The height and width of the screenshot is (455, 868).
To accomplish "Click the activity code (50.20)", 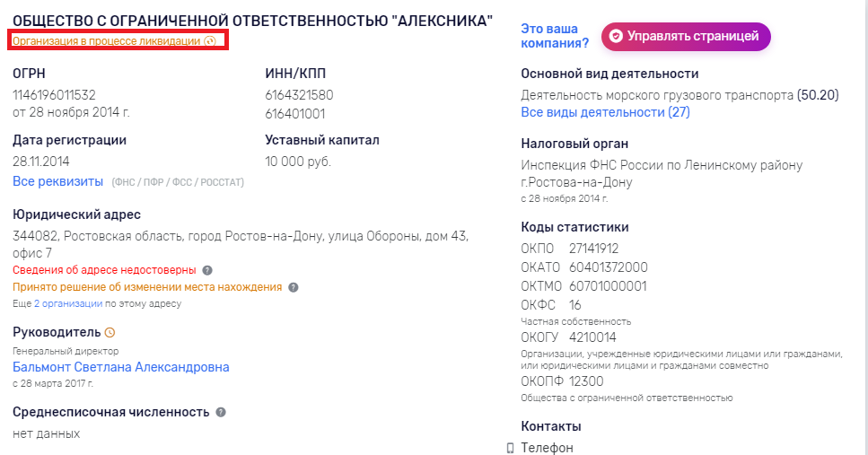I will pos(818,95).
